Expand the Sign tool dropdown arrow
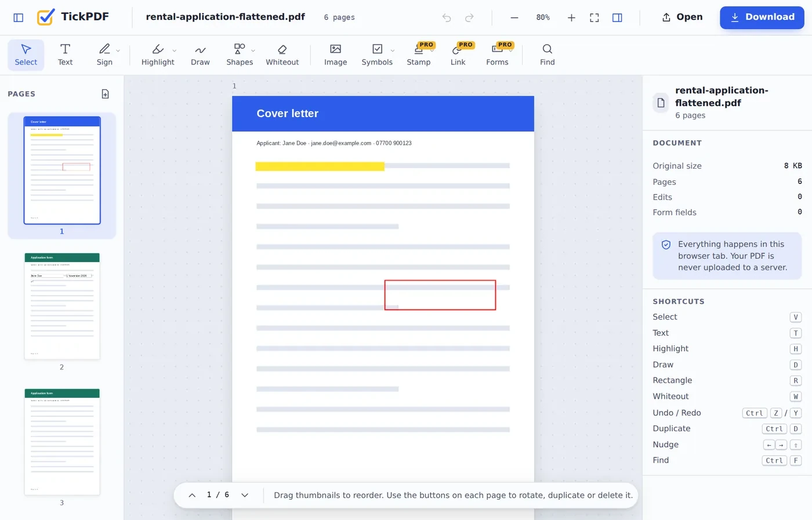This screenshot has width=812, height=520. [x=118, y=50]
